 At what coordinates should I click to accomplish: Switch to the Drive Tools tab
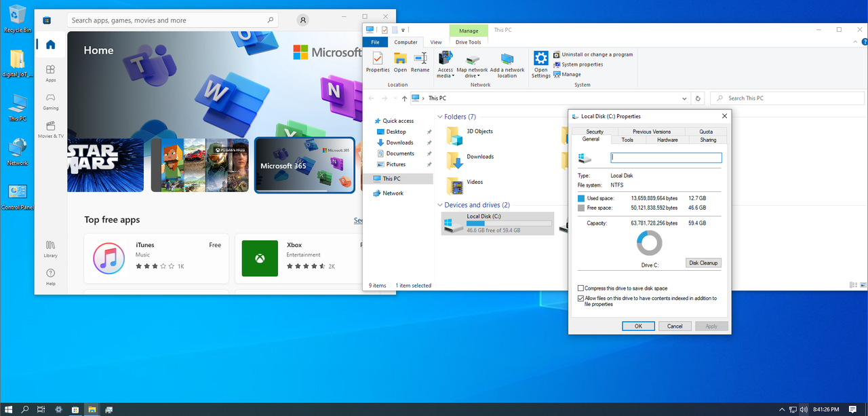click(x=469, y=42)
